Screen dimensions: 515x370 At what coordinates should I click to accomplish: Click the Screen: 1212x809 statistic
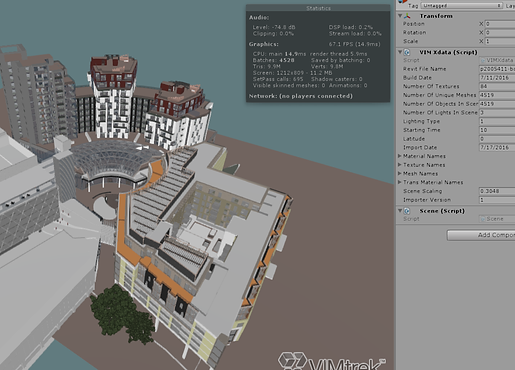[292, 73]
